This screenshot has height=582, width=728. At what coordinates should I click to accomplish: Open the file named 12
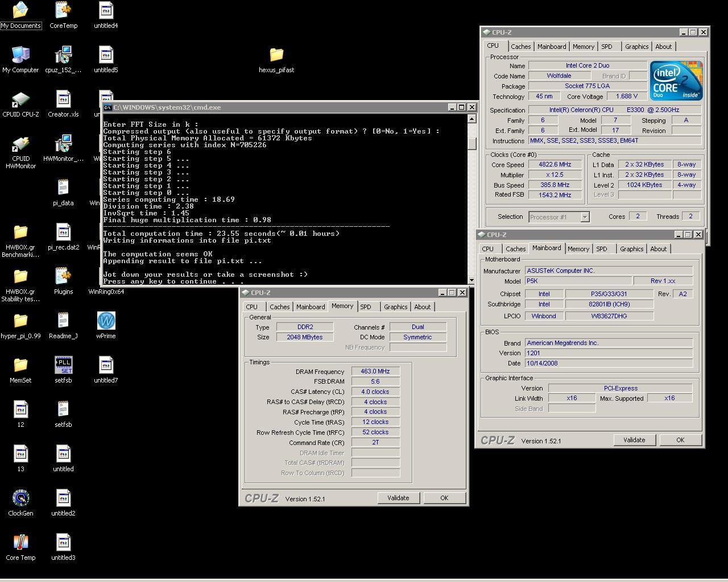click(20, 414)
